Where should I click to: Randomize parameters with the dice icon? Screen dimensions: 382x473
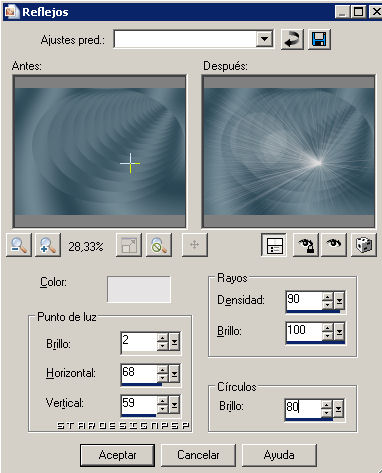(364, 245)
